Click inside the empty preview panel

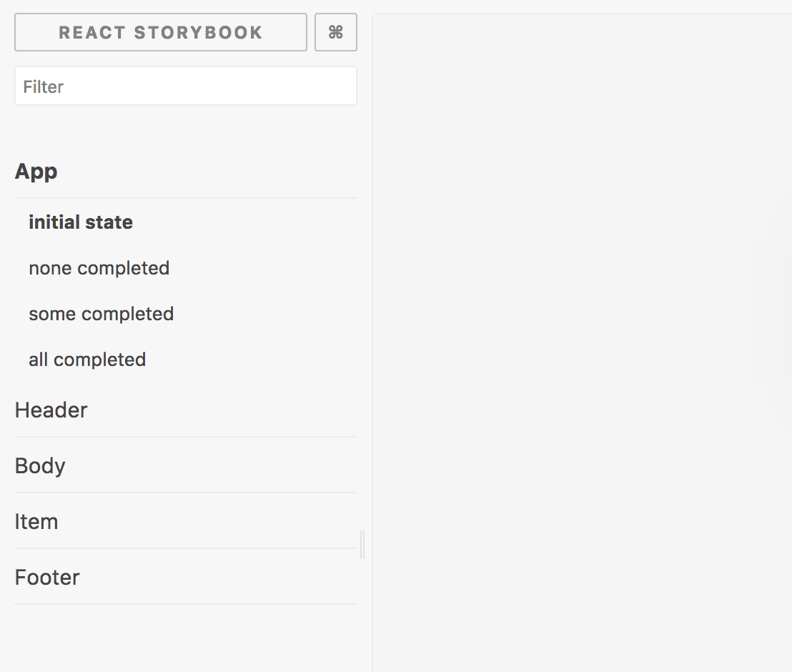(x=582, y=342)
